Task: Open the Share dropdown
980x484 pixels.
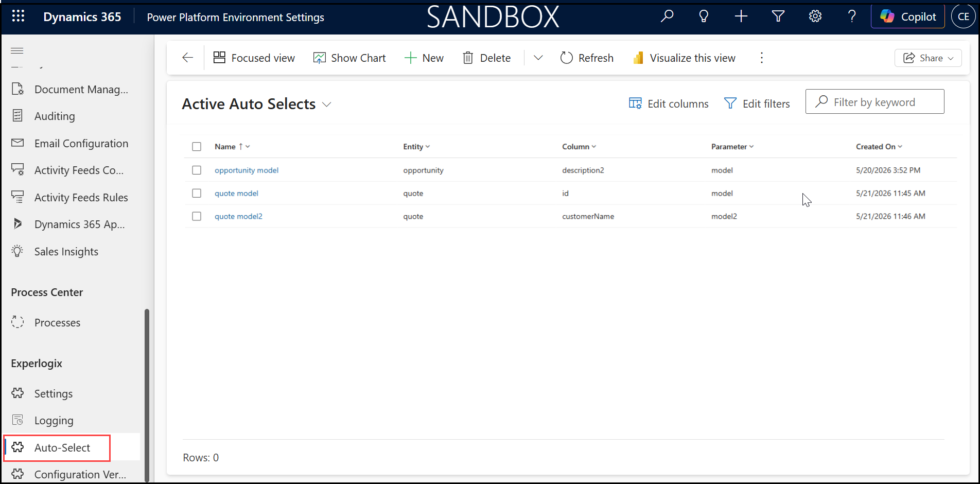Action: [928, 58]
